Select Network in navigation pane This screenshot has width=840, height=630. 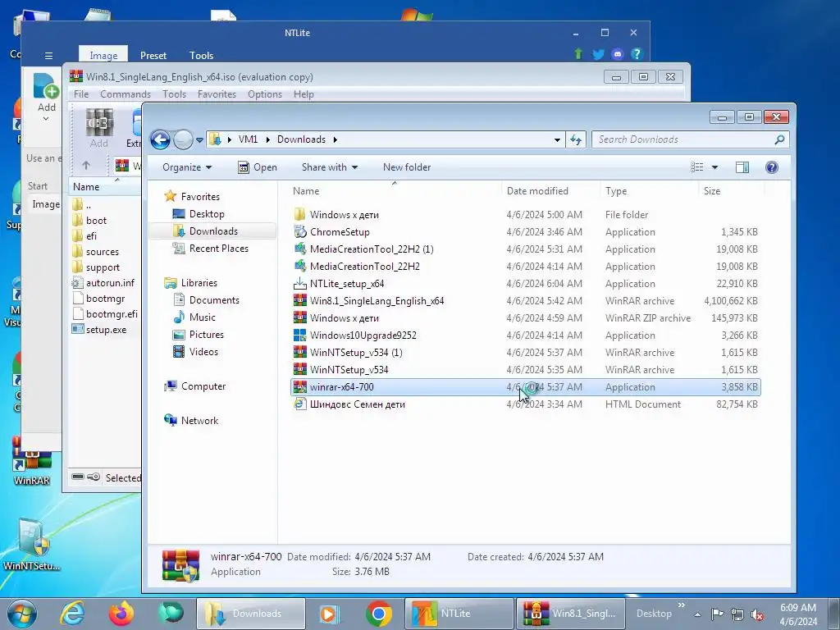tap(191, 421)
